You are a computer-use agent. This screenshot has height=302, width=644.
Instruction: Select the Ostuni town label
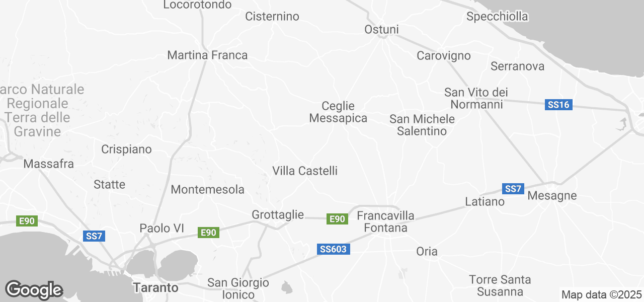(x=381, y=30)
